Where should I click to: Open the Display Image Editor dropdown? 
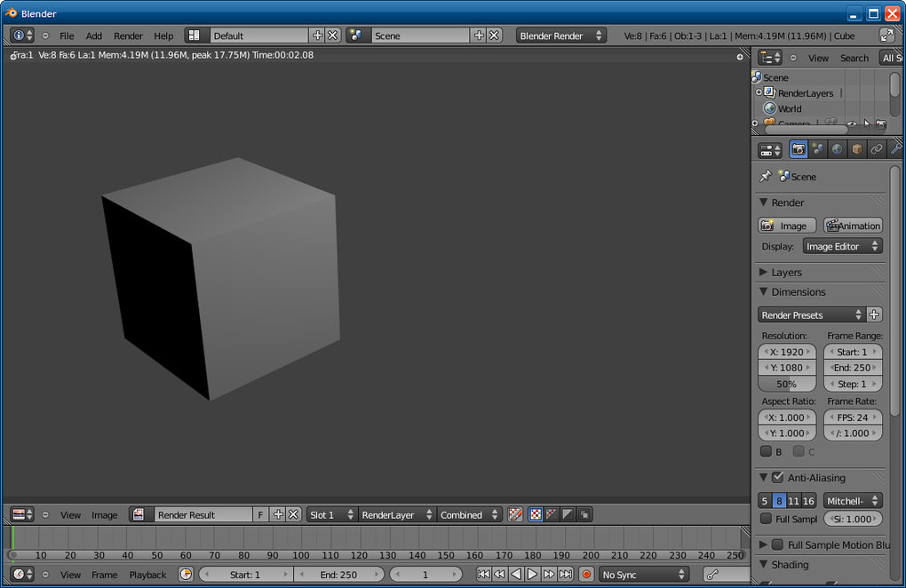(842, 247)
